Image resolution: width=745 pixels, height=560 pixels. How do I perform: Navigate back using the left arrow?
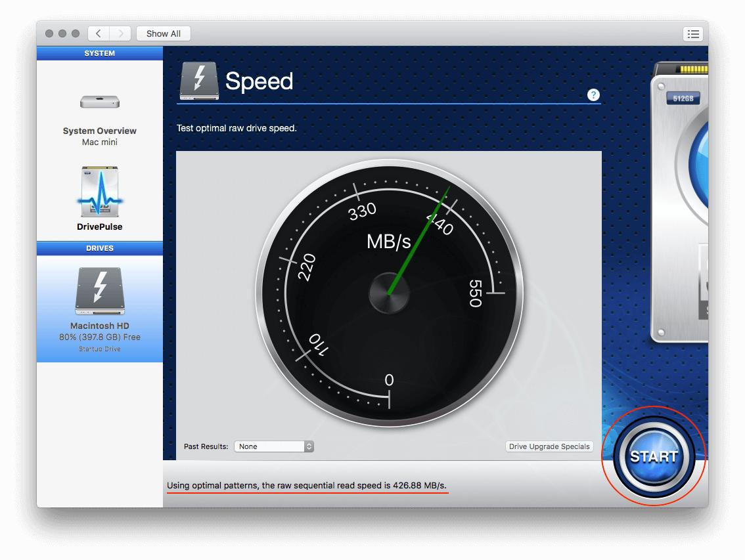coord(98,33)
